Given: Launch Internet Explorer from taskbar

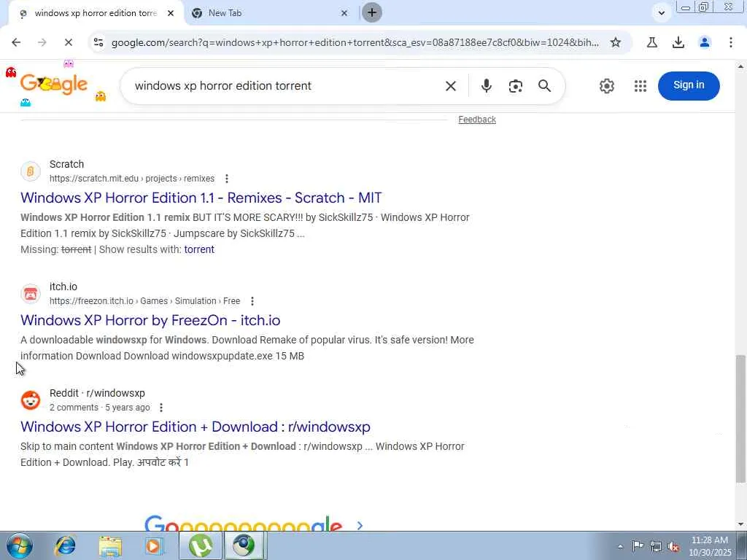Looking at the screenshot, I should coord(65,545).
